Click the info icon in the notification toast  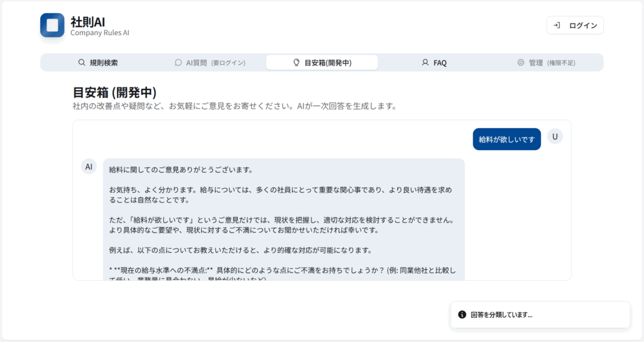tap(462, 314)
